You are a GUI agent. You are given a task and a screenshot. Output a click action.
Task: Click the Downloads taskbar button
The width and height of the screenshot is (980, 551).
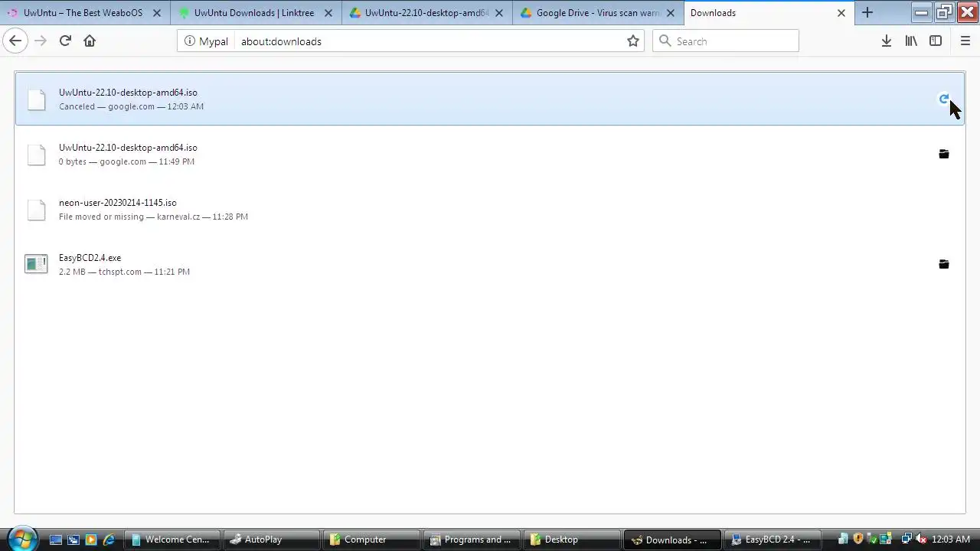[x=672, y=540]
